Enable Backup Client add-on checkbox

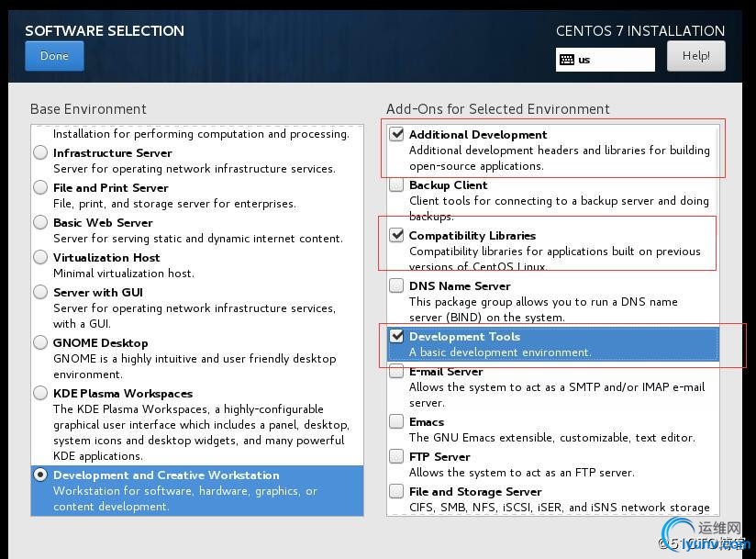[396, 184]
